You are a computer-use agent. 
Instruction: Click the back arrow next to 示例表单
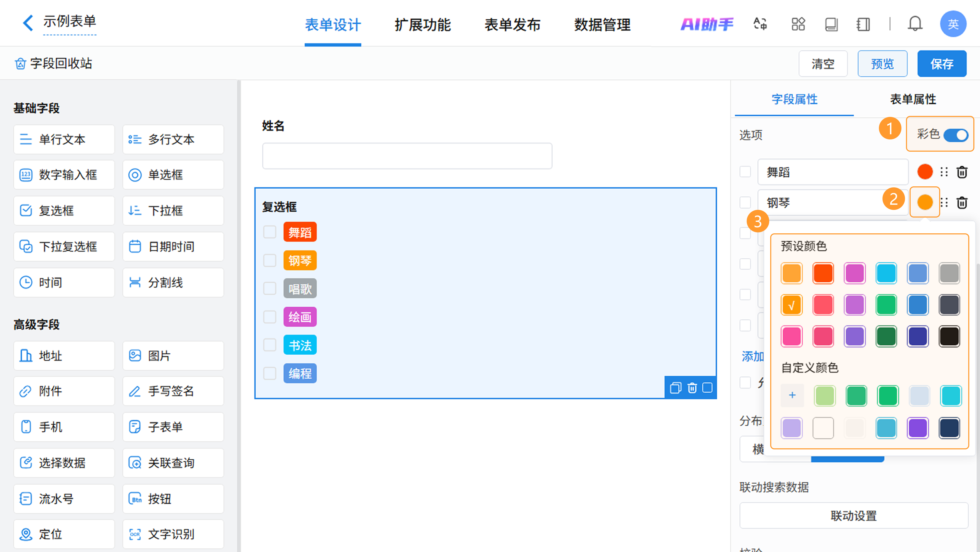tap(28, 23)
